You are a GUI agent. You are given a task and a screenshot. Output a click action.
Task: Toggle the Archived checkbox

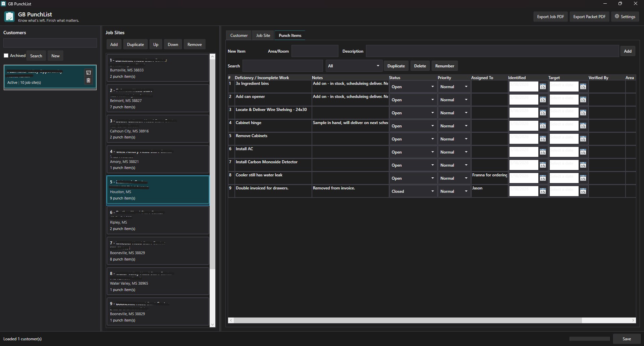click(6, 56)
